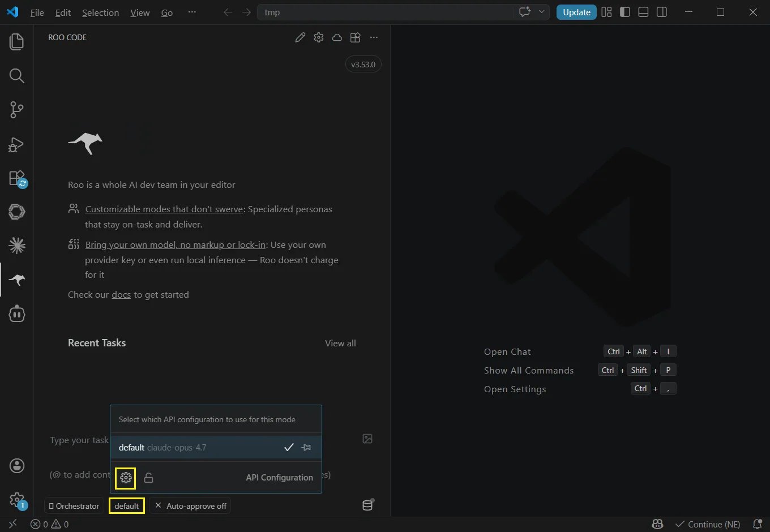Screen dimensions: 770x532
Task: Toggle the lock icon in the API configuration popup
Action: 148,478
